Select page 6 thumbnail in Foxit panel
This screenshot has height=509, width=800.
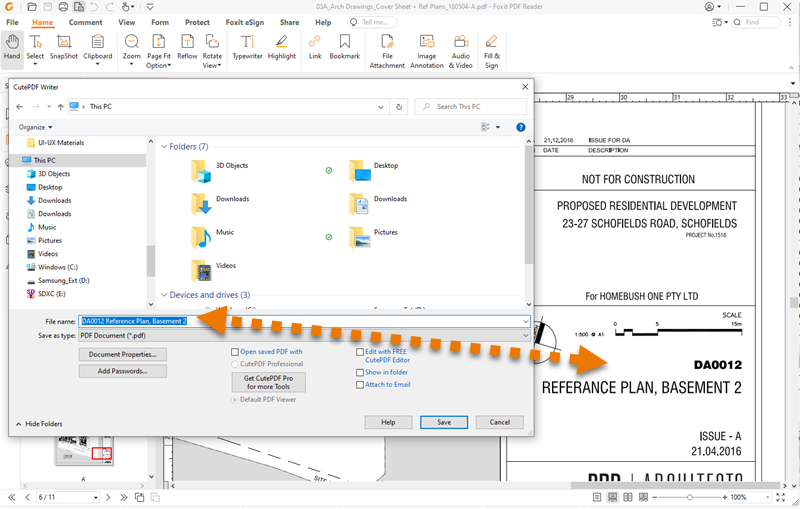coord(84,450)
